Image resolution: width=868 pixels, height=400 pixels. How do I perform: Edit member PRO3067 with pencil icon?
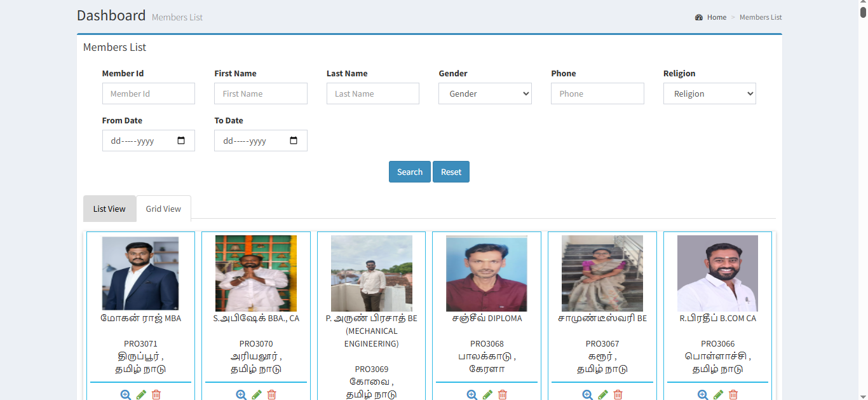click(x=603, y=394)
